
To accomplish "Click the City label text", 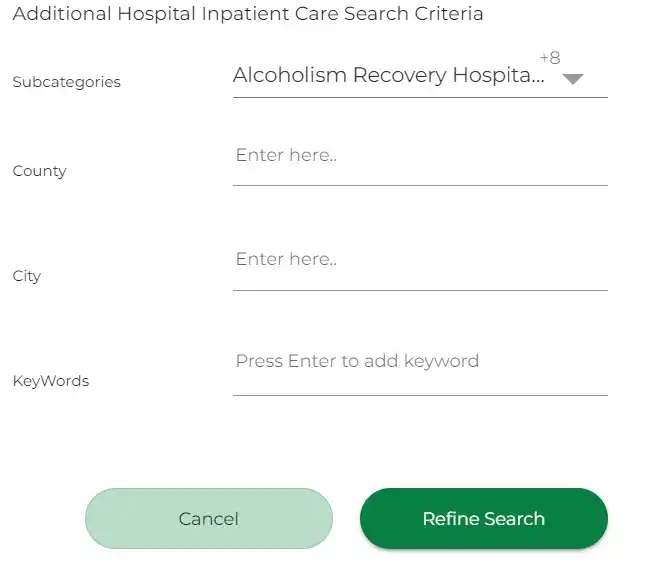I will coord(27,276).
